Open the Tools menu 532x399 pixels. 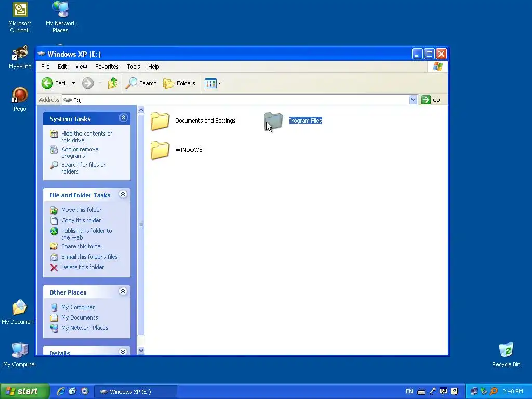[x=134, y=66]
